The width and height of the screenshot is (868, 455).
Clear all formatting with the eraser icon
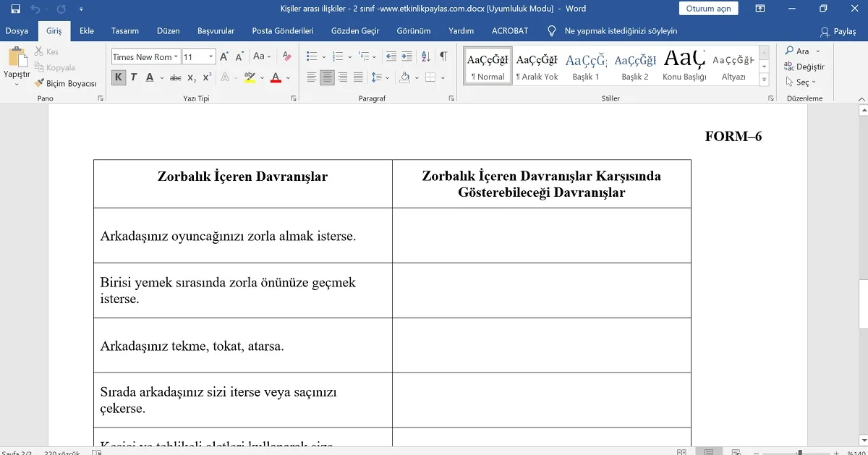click(x=287, y=56)
